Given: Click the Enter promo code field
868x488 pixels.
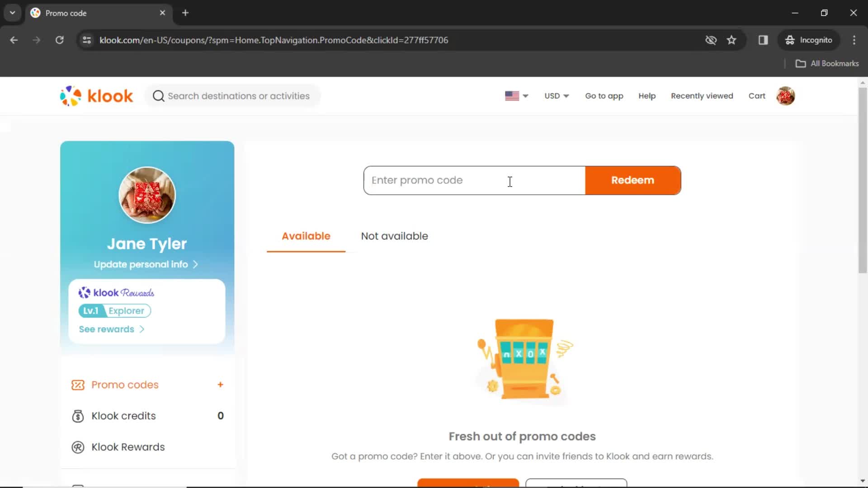Looking at the screenshot, I should point(474,180).
